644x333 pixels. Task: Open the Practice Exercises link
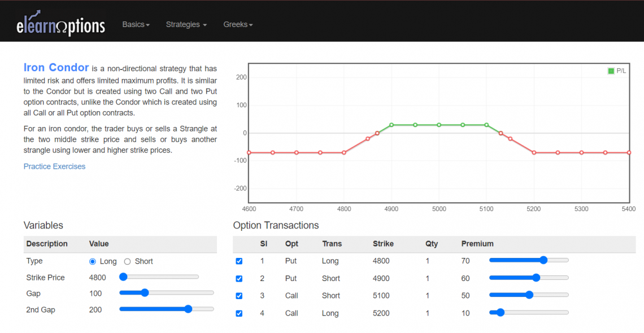54,166
